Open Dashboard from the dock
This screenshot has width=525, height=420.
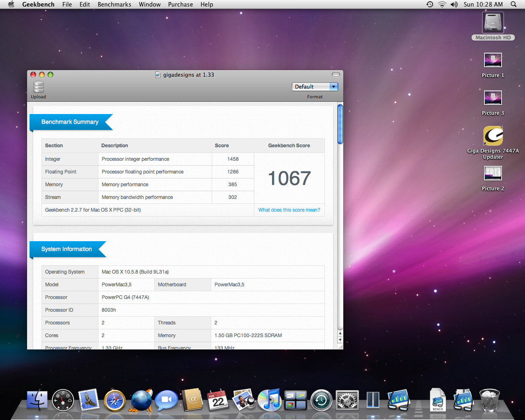pos(63,400)
